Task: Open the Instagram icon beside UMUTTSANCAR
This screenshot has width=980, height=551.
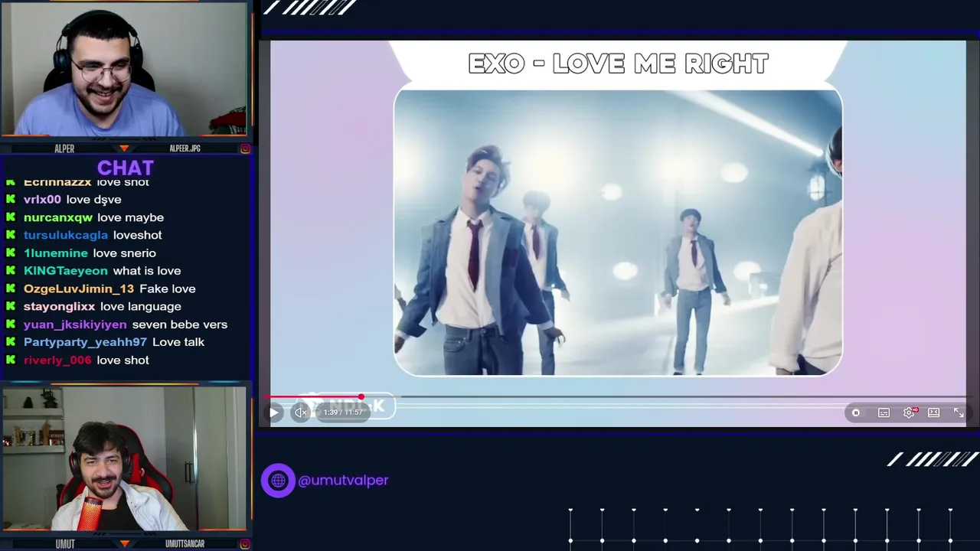Action: [x=245, y=544]
